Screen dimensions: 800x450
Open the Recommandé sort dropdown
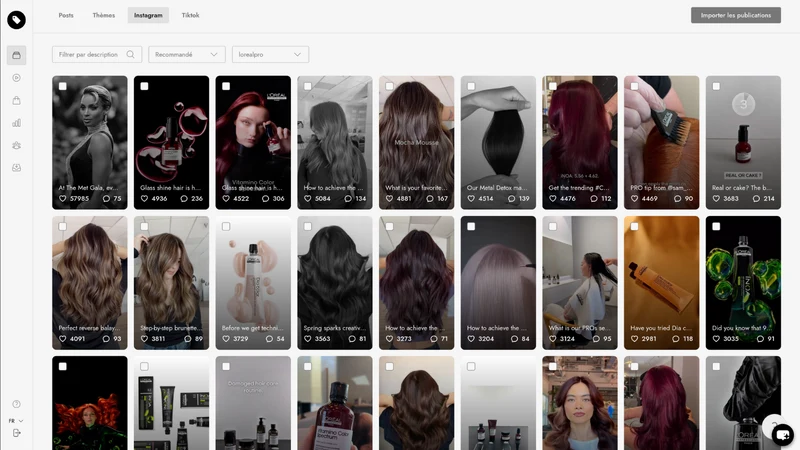(187, 55)
